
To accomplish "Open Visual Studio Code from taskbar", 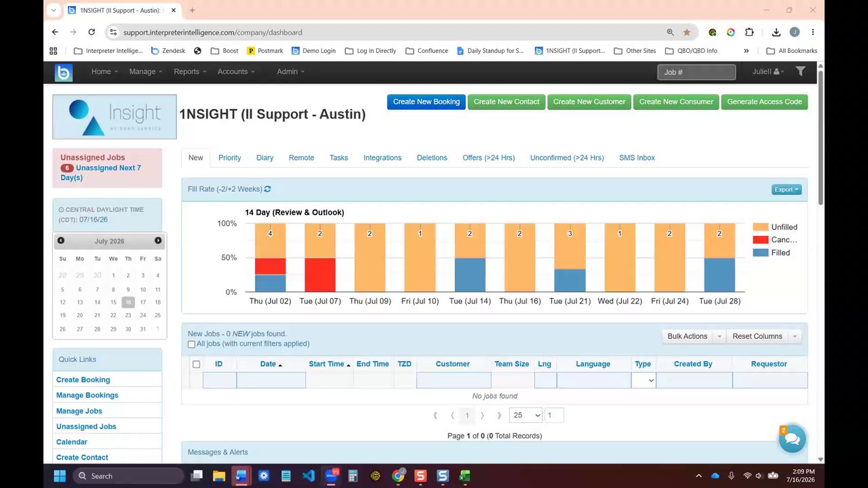I will (309, 476).
